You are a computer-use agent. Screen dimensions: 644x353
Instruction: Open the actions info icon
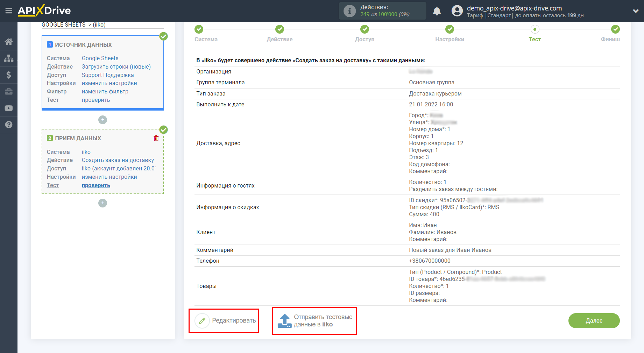(x=349, y=11)
